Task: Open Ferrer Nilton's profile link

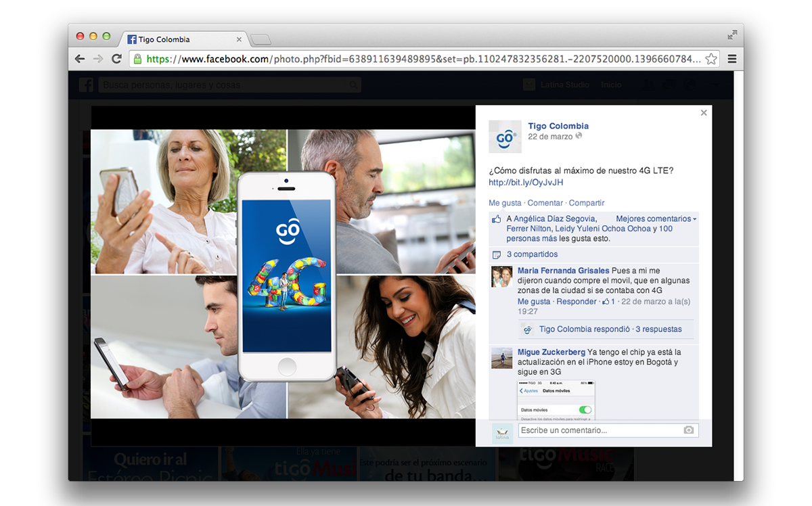Action: [529, 229]
